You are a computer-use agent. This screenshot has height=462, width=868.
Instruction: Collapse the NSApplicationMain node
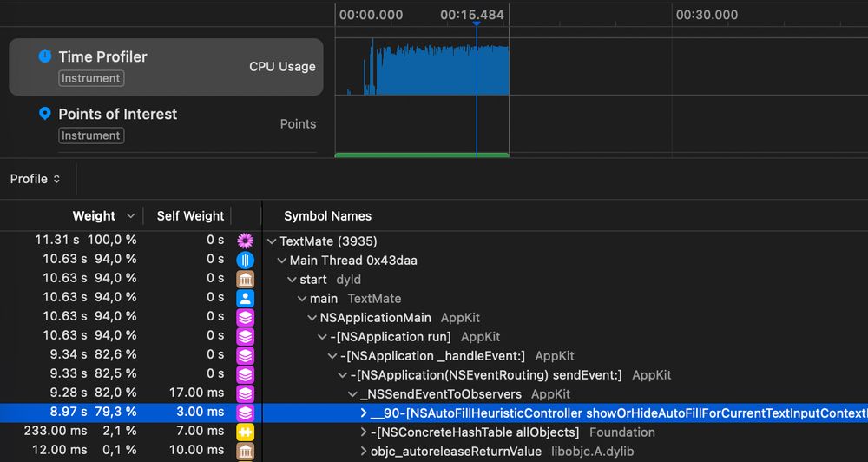point(312,318)
